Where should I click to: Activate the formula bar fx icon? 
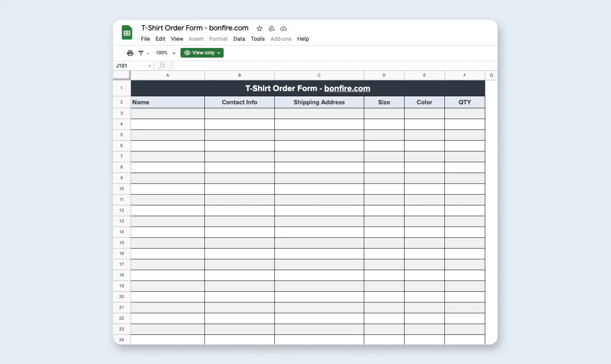pos(162,65)
